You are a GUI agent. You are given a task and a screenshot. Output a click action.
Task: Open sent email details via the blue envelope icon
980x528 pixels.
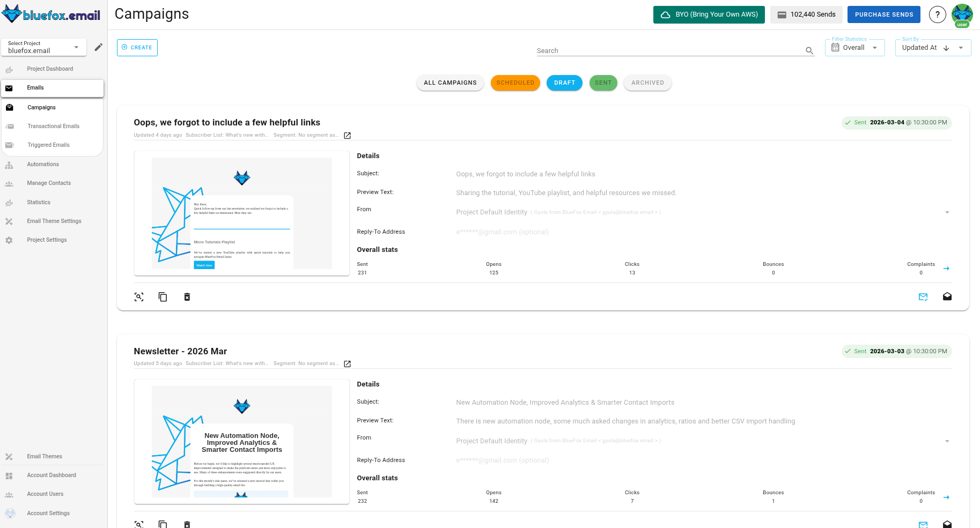click(x=923, y=296)
